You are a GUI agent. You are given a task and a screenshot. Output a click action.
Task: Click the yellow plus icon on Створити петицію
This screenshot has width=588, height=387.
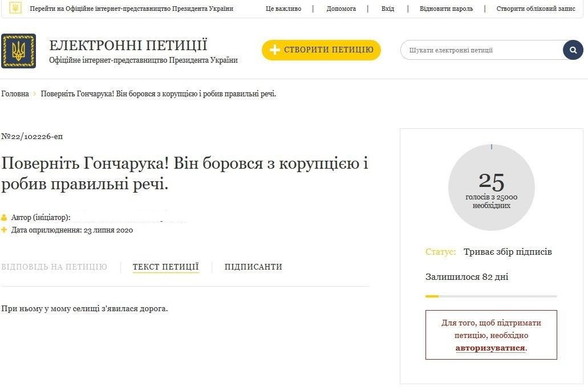point(274,50)
